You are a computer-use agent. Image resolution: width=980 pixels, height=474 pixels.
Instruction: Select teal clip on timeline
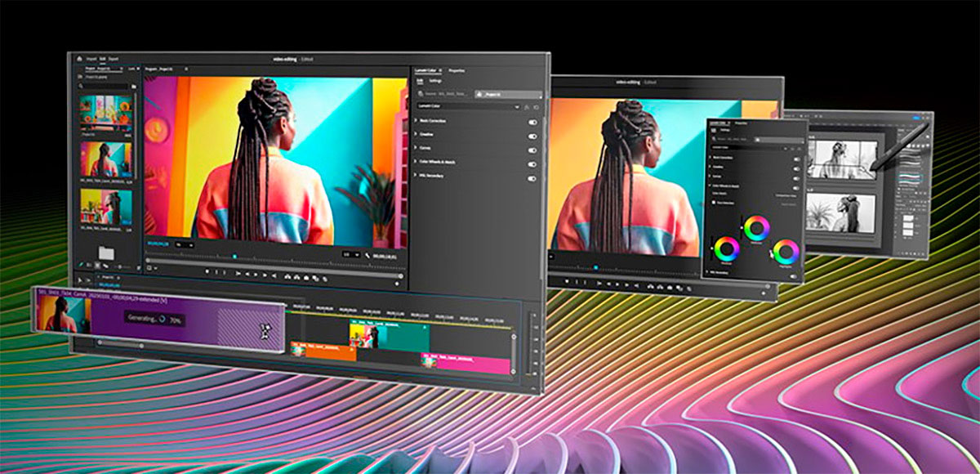390,336
